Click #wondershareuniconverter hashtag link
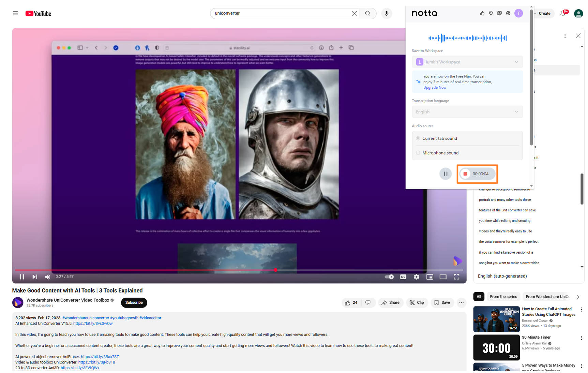This screenshot has height=373, width=588. click(x=86, y=318)
